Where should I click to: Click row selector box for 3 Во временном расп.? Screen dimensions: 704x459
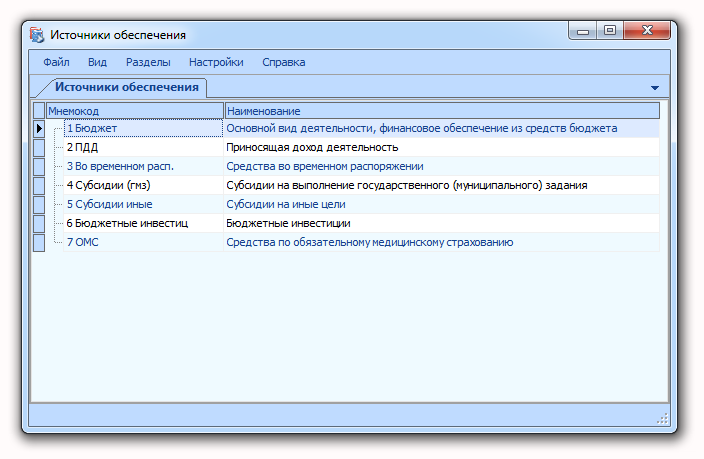[39, 166]
